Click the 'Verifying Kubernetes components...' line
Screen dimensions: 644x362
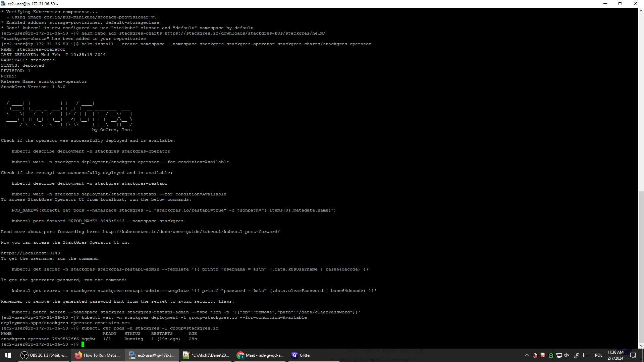click(x=49, y=12)
